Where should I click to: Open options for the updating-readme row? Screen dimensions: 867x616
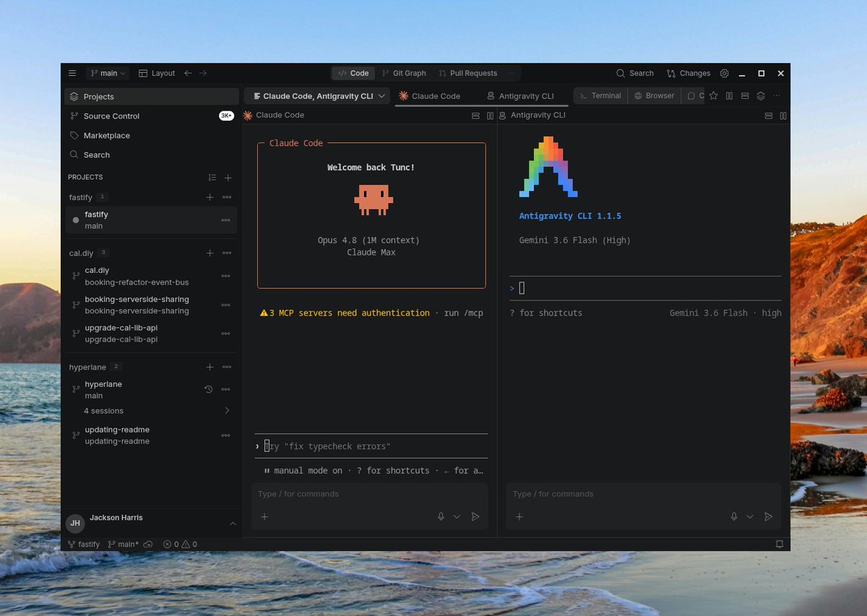coord(225,435)
